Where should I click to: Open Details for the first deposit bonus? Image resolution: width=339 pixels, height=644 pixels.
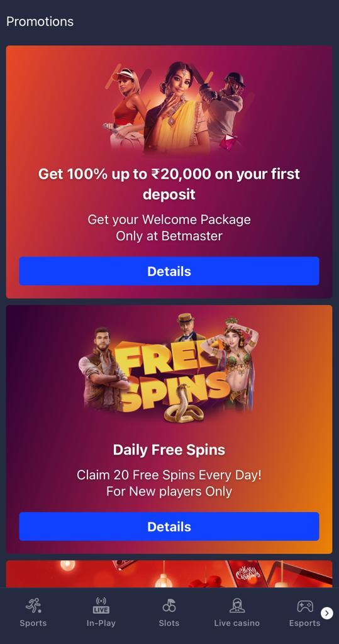169,271
